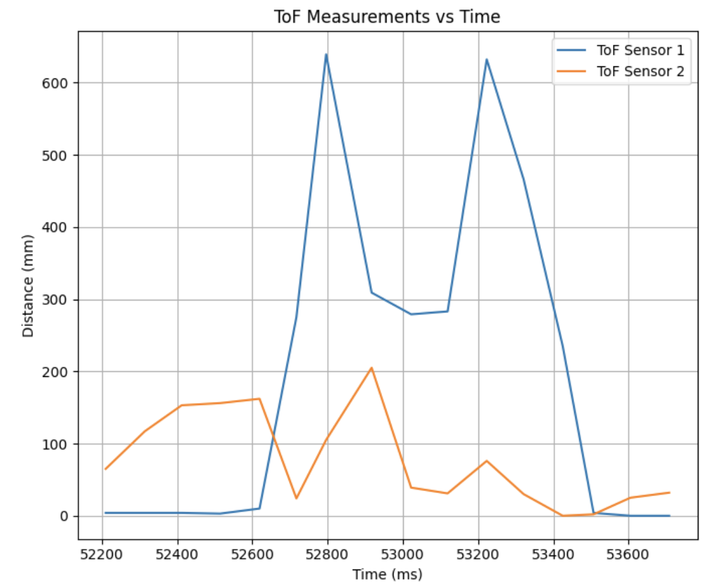Click the chart title 'ToF Measurements vs Time'

click(x=387, y=17)
